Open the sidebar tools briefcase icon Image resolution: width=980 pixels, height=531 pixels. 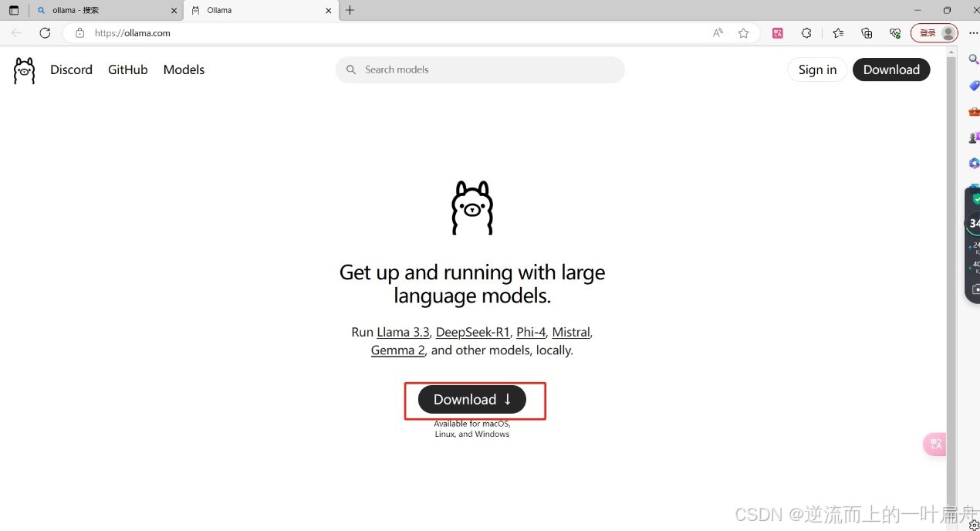coord(974,112)
